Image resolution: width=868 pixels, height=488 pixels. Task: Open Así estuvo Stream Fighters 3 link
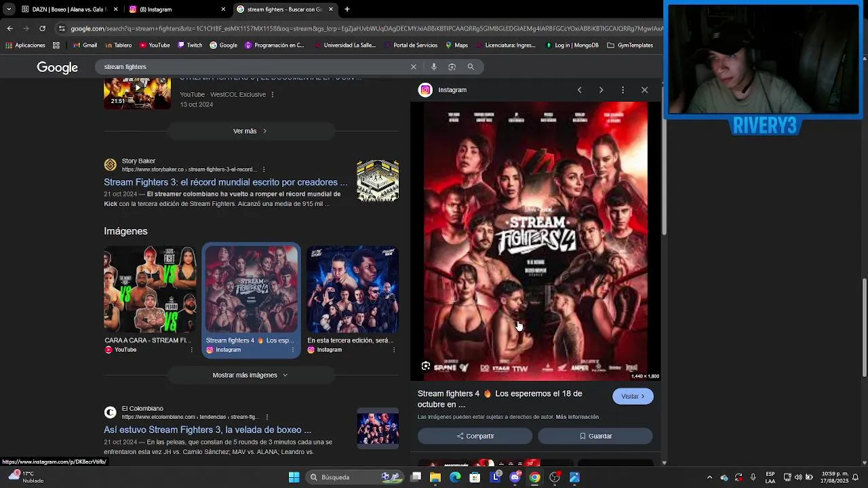coord(208,430)
